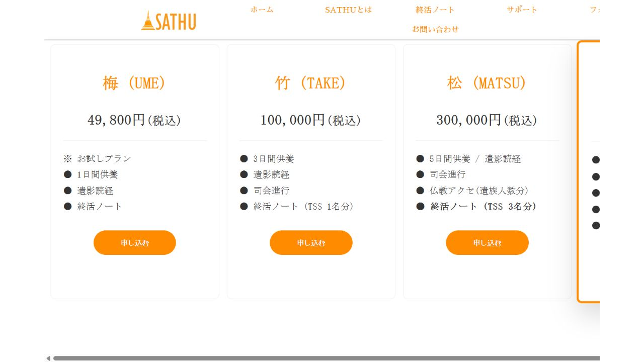
Task: Select the 松 (MATSU) plan title
Action: 487,83
